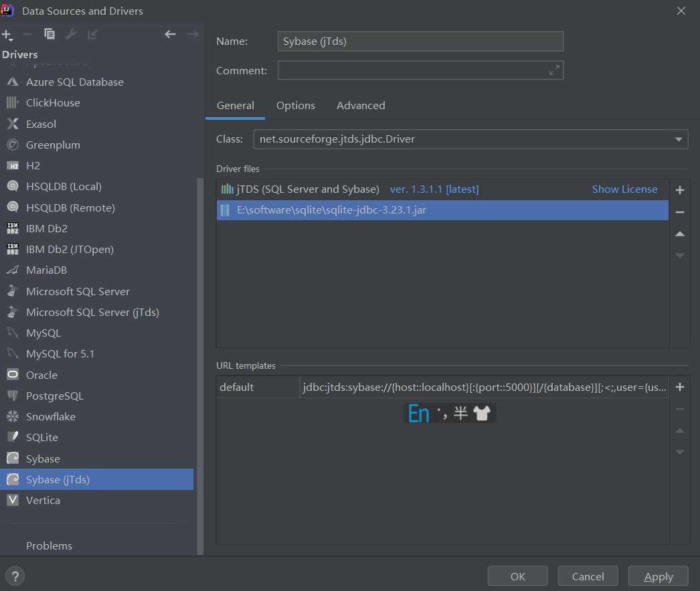This screenshot has width=700, height=591.
Task: Click the MySQL dolphin icon
Action: tap(13, 333)
